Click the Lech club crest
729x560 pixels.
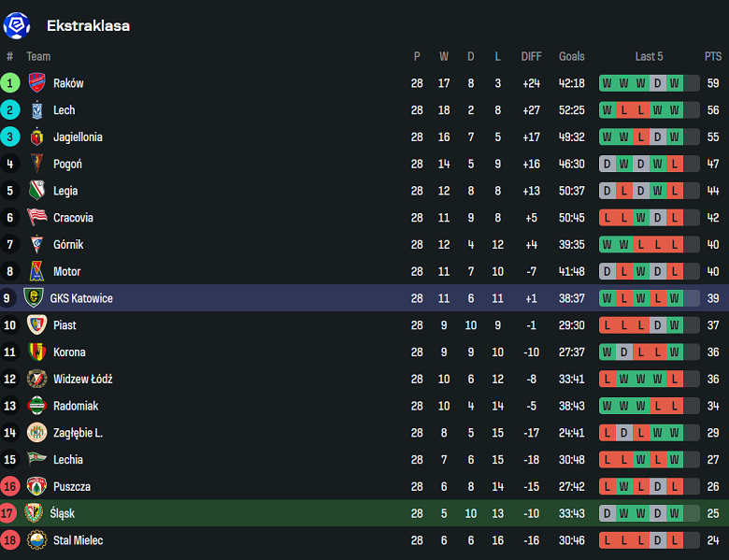pyautogui.click(x=37, y=110)
